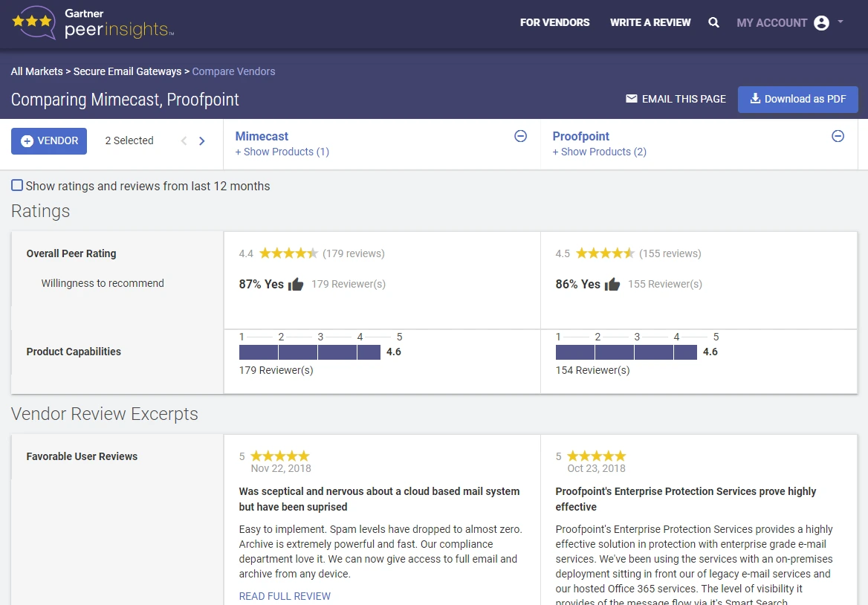
Task: Click the Product Capabilities row label
Action: point(74,352)
